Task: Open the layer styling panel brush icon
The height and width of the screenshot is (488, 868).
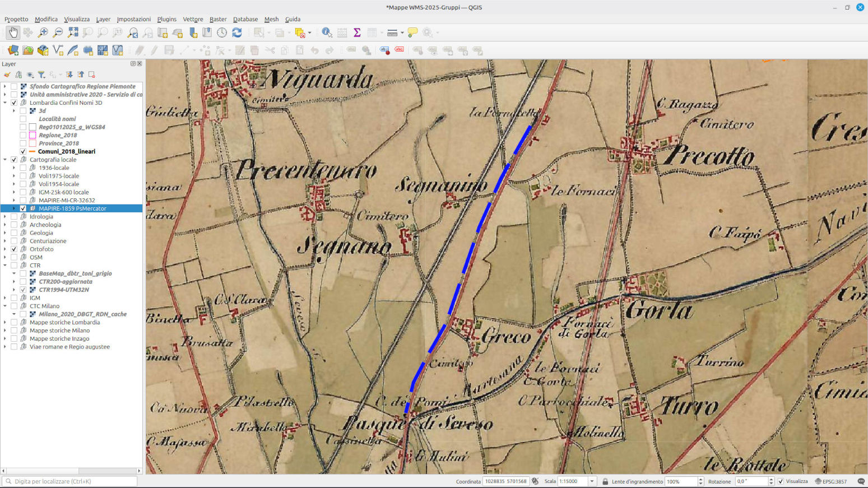Action: (7, 75)
